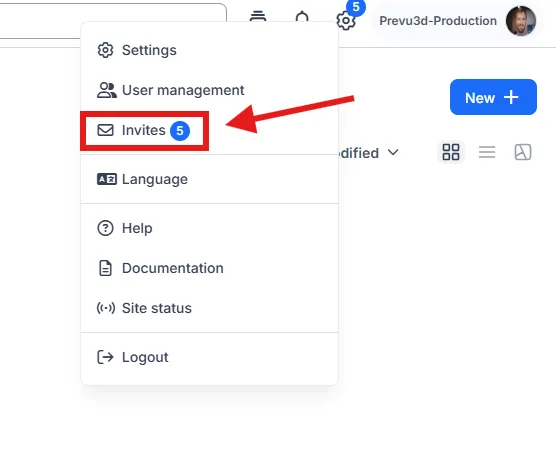Click the gear icon beside Settings
Viewport: 556px width, 466px height.
tap(105, 50)
